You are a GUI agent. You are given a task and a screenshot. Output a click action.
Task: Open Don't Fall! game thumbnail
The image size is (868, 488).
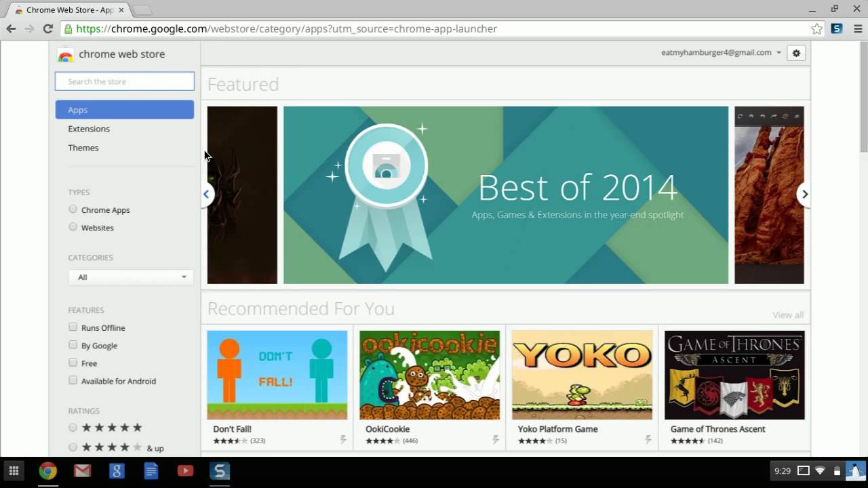pos(277,375)
